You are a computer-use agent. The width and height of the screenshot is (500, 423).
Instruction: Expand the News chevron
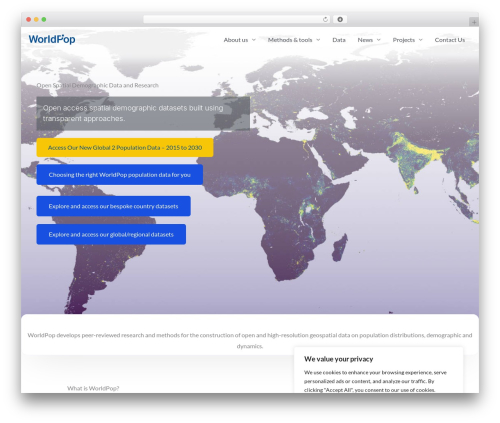(379, 40)
